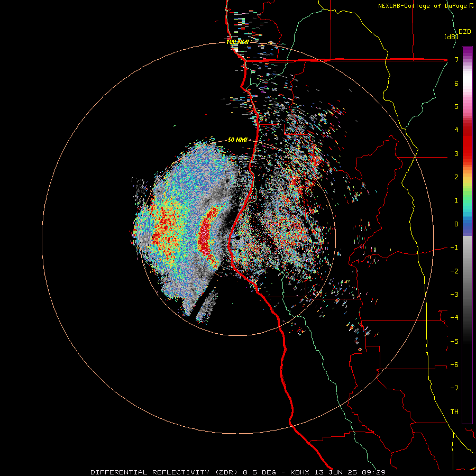The height and width of the screenshot is (476, 476).
Task: Click the "1" value on the scale
Action: tap(456, 200)
